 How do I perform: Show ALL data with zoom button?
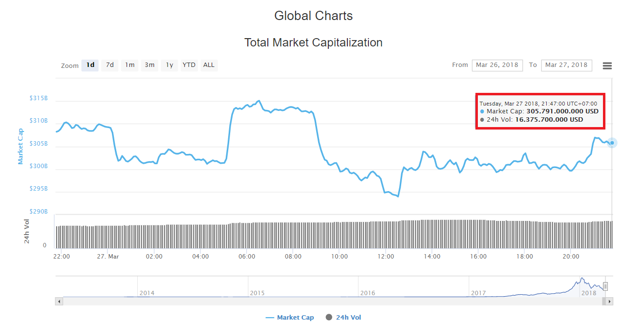point(209,65)
